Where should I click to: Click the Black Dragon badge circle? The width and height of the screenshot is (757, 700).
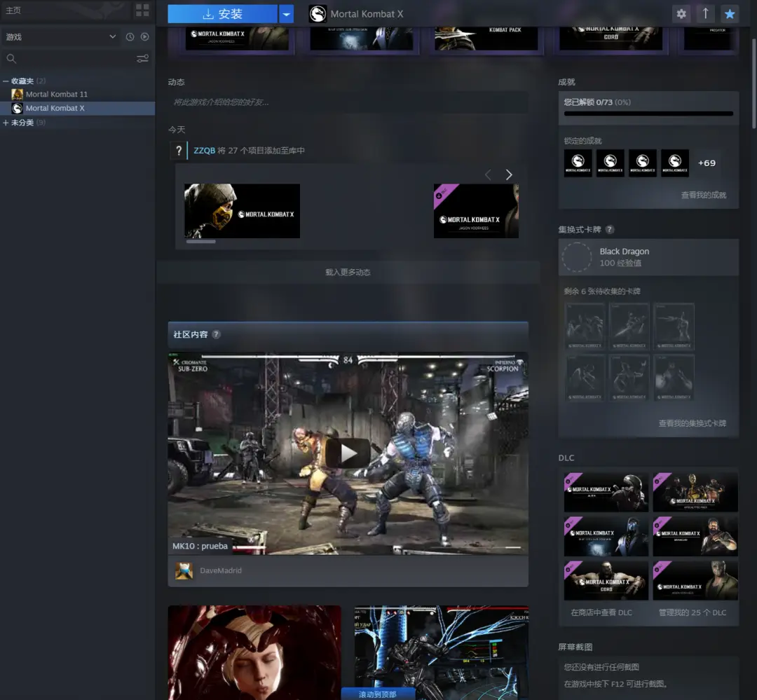(577, 257)
